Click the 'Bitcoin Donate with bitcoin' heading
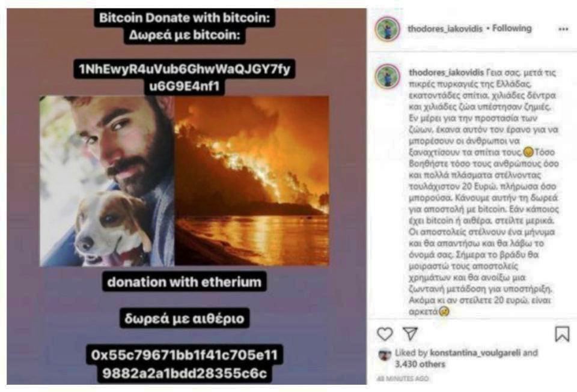Screen dimensions: 577x392 [185, 17]
